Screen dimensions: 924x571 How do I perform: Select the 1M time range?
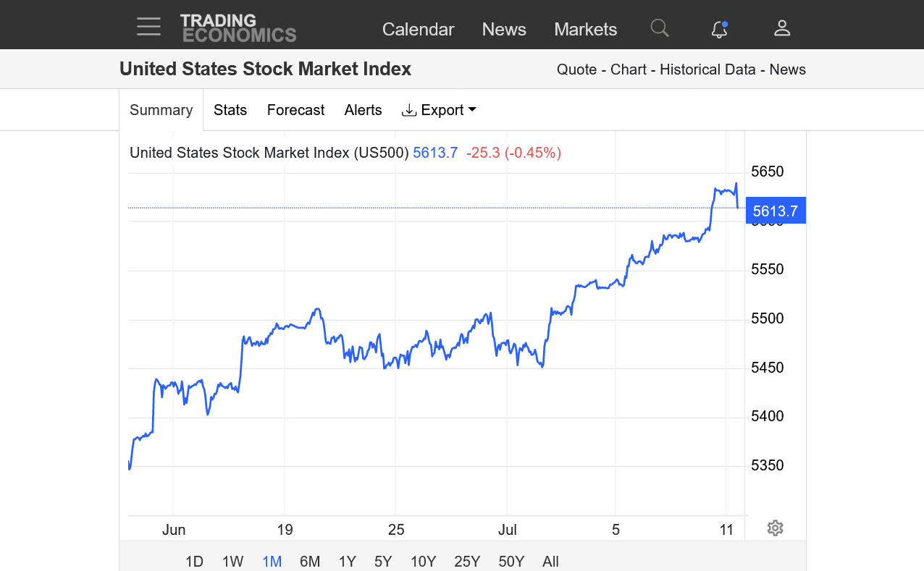[x=272, y=562]
